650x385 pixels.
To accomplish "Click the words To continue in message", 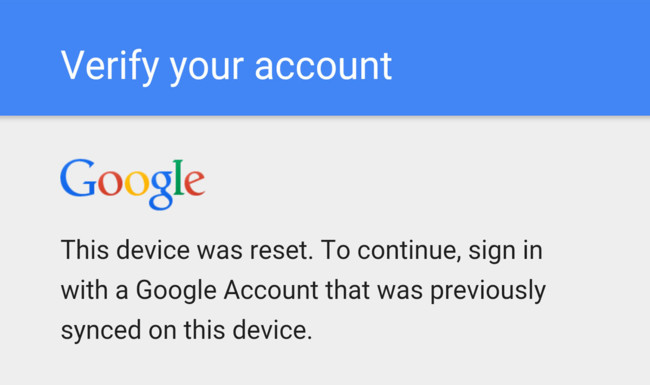I will tap(391, 250).
